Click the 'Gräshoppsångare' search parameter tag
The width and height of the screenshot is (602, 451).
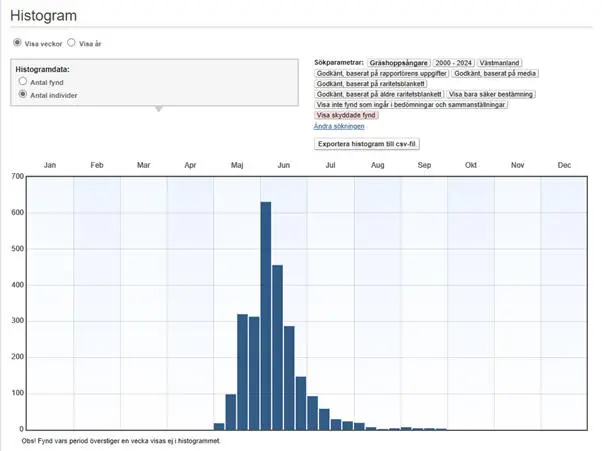[x=401, y=63]
